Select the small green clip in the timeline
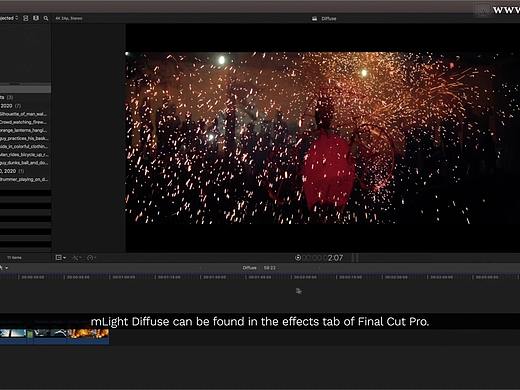The image size is (520, 390). [x=30, y=336]
